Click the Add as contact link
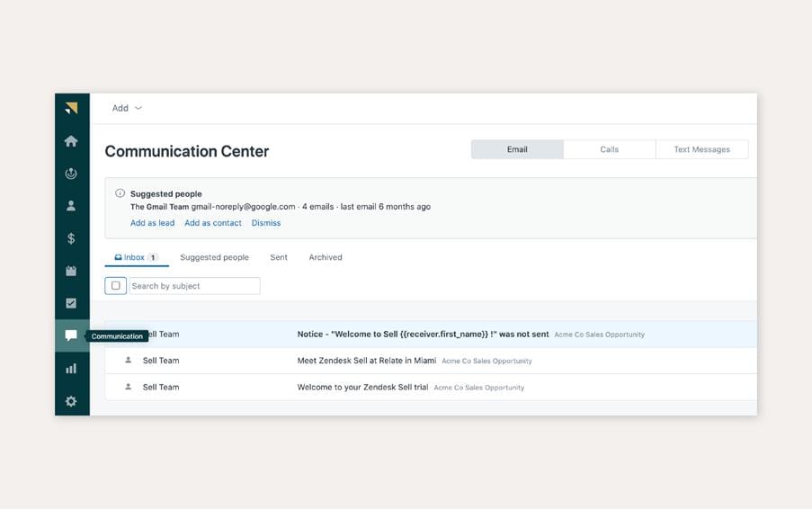 [213, 223]
